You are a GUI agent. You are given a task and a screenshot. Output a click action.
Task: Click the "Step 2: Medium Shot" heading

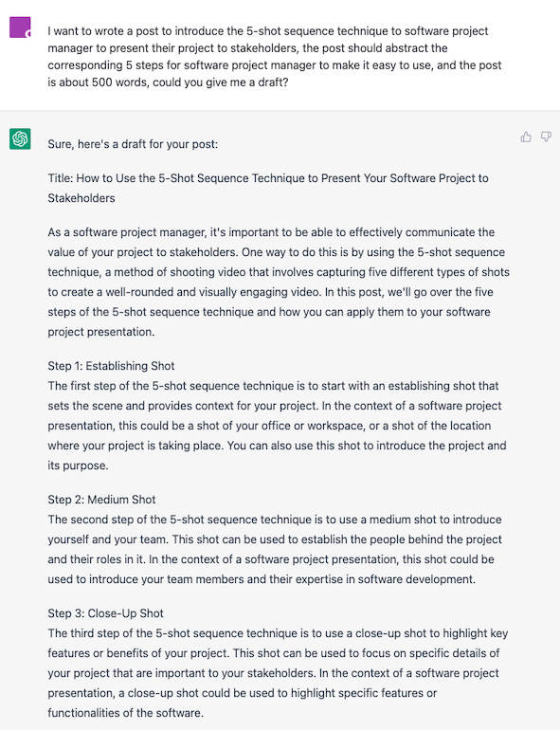pos(101,500)
